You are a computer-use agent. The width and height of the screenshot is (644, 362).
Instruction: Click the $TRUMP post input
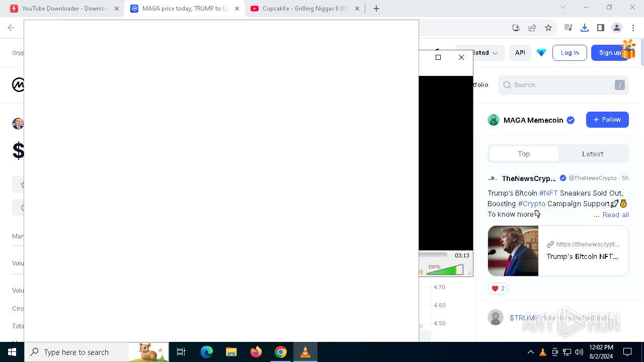click(561, 318)
